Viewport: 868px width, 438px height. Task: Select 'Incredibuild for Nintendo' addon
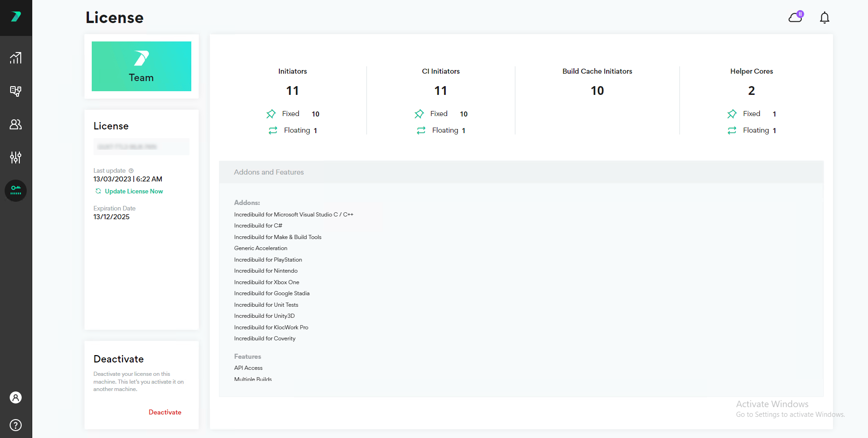point(266,271)
